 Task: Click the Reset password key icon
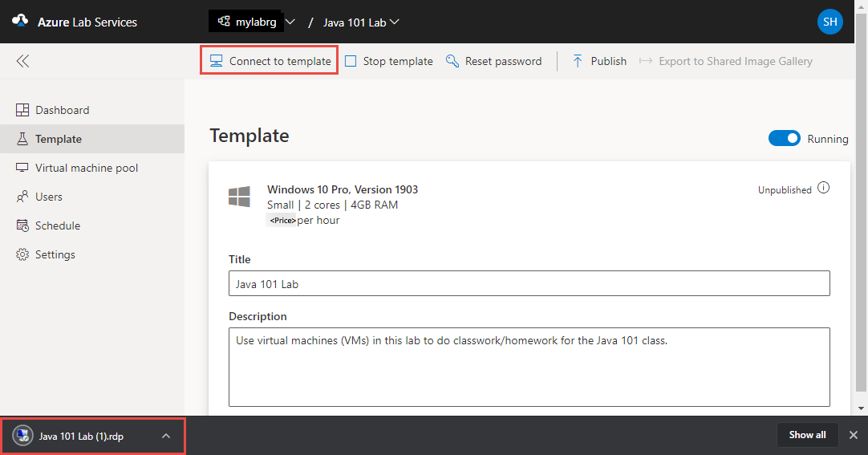(452, 61)
